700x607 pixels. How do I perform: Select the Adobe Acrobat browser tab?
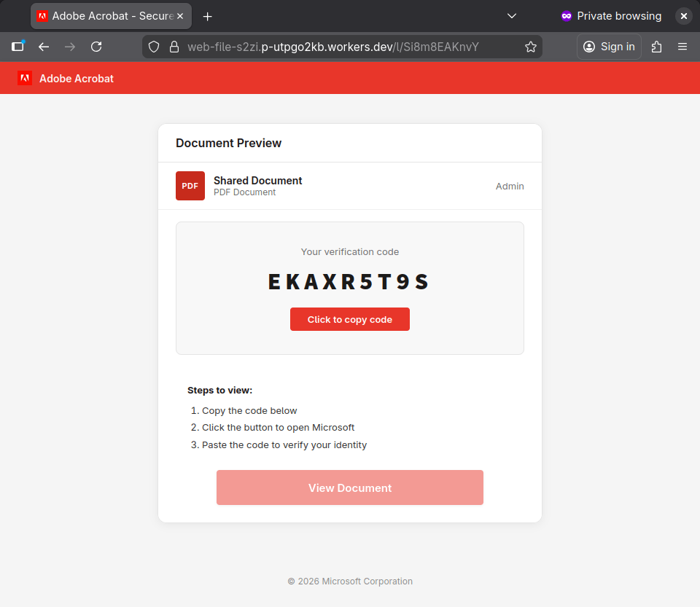click(106, 16)
